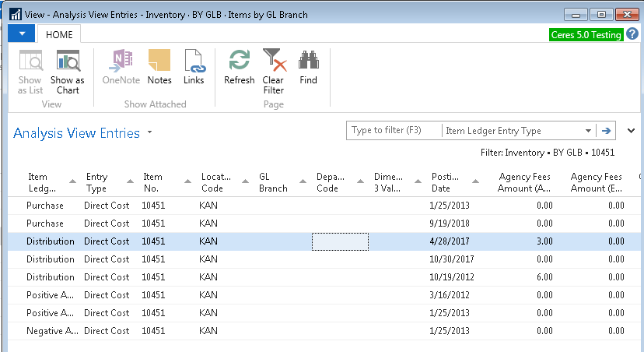
Task: Sort by the Item No. column header
Action: tap(156, 182)
